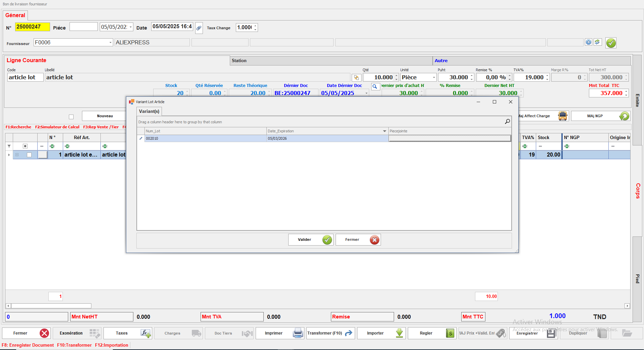Open the Fournisseur F0006 dropdown

(110, 43)
